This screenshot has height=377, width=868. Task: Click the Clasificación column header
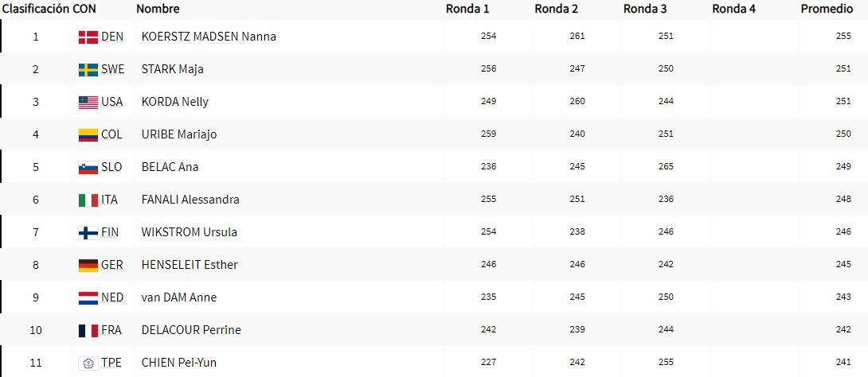tap(36, 9)
